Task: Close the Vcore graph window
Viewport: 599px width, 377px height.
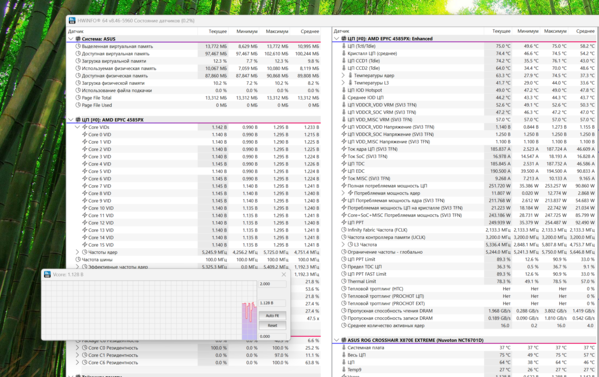Action: 283,274
